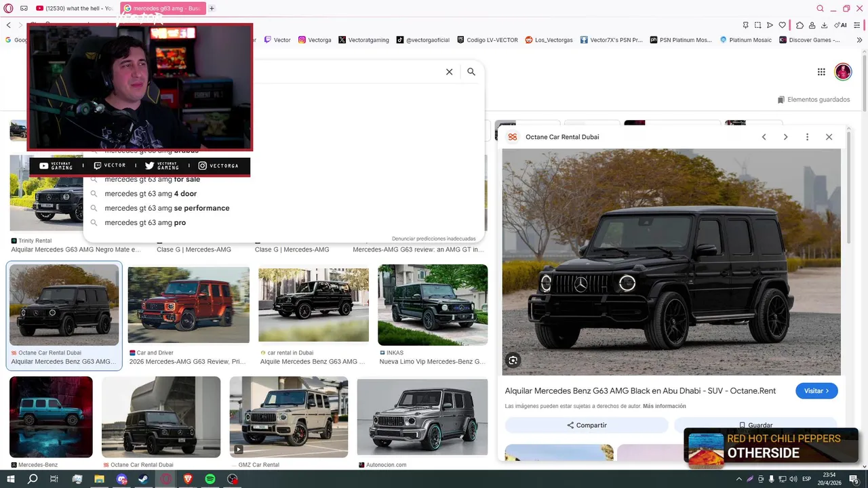Open three-dot options in preview panel
868x488 pixels.
pos(807,137)
